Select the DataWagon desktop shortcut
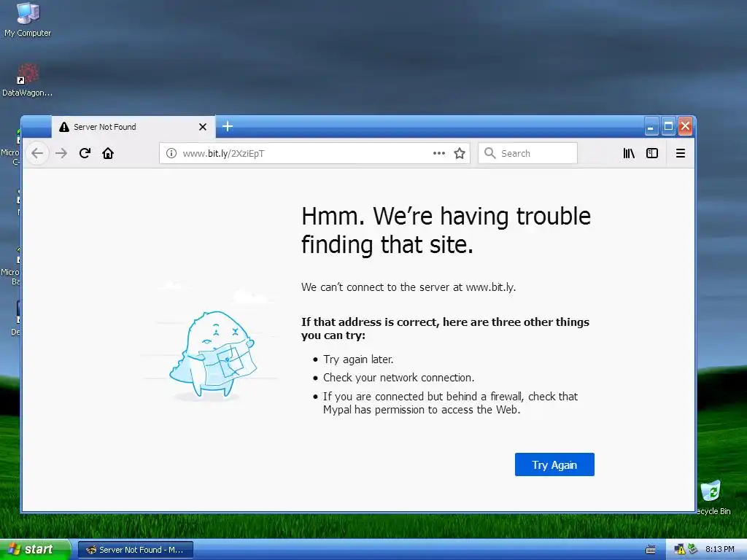The width and height of the screenshot is (747, 560). (x=27, y=80)
